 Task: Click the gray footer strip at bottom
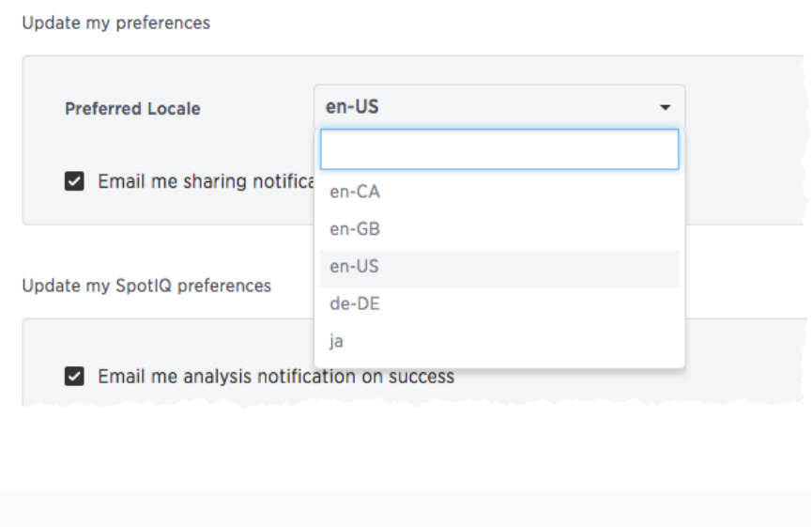coord(406,509)
